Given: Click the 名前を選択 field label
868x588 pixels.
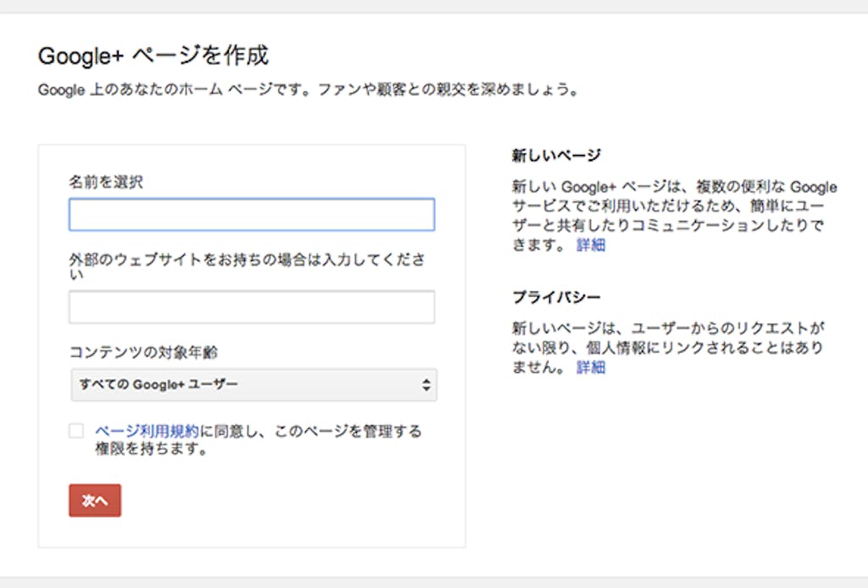Looking at the screenshot, I should pos(106,181).
